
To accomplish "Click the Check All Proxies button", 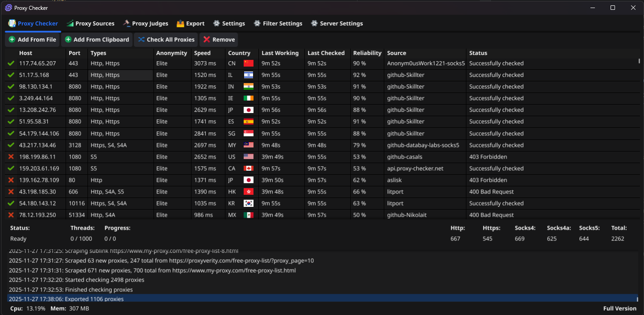I will coord(166,39).
